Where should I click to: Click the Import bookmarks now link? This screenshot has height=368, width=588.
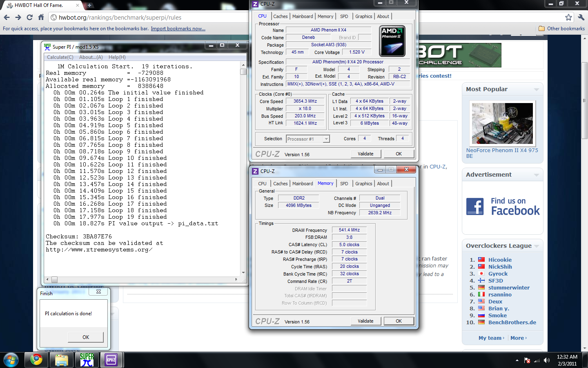tap(178, 29)
